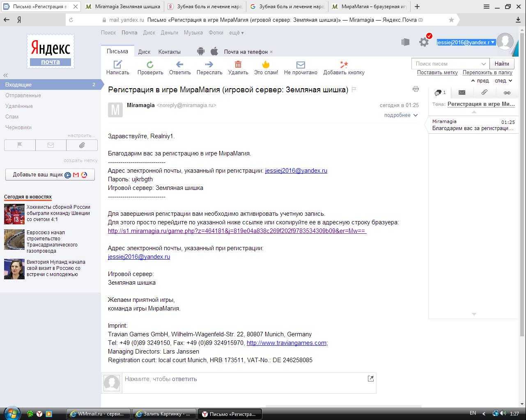Screen dimensions: 526x420
Task: Open the Контакты tab
Action: click(x=170, y=52)
